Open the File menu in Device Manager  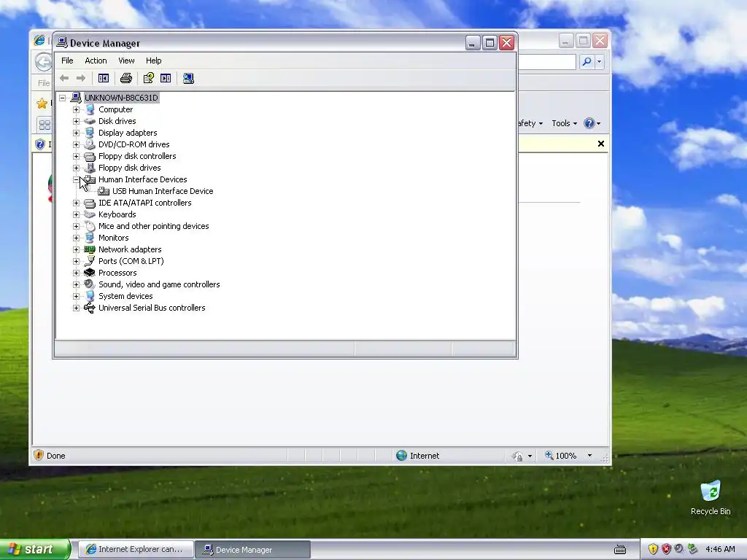tap(67, 61)
